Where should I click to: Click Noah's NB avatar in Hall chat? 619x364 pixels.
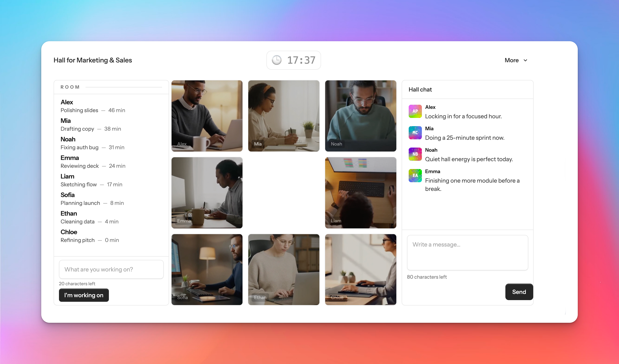415,154
